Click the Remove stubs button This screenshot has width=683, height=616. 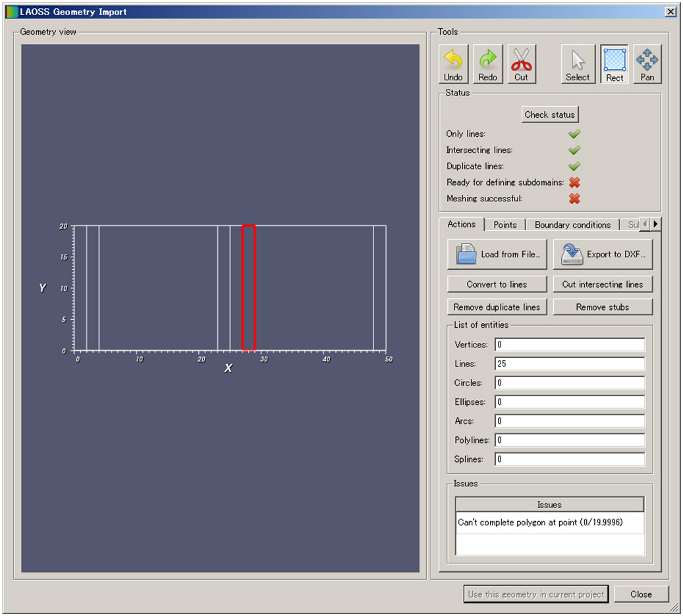(603, 307)
